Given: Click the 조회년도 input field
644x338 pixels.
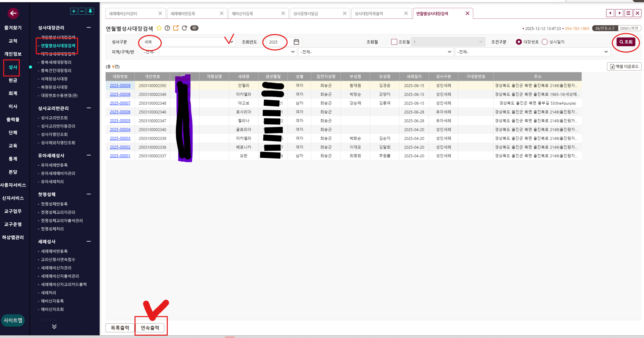Looking at the screenshot, I should 279,42.
